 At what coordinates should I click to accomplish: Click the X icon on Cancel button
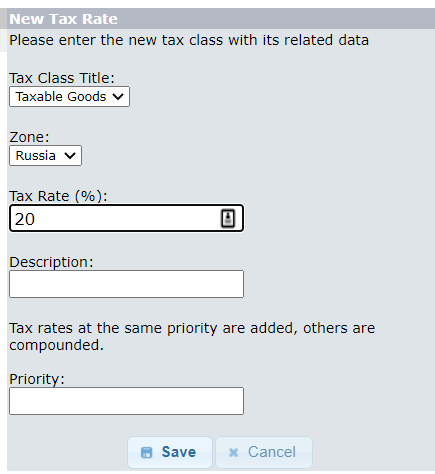[234, 453]
